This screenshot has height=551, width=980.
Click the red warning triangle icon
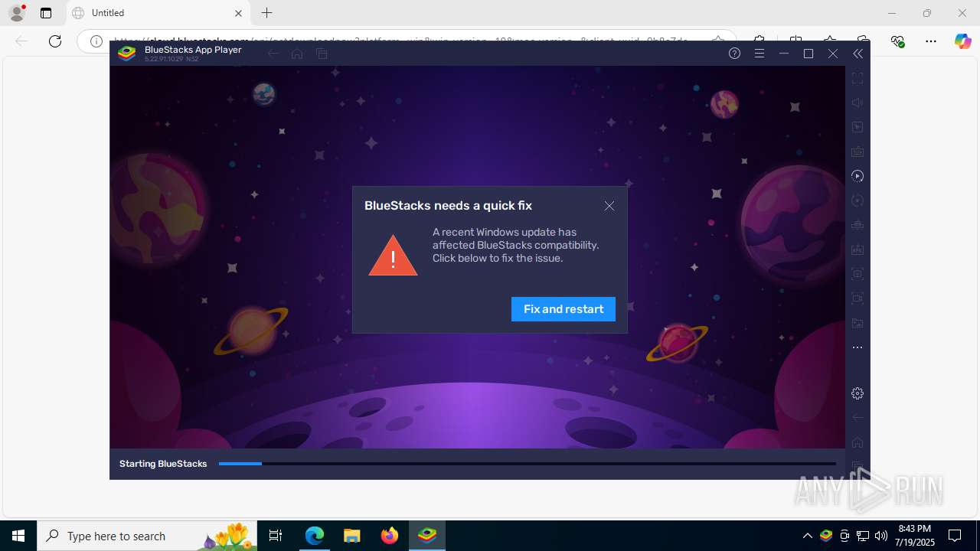point(393,256)
